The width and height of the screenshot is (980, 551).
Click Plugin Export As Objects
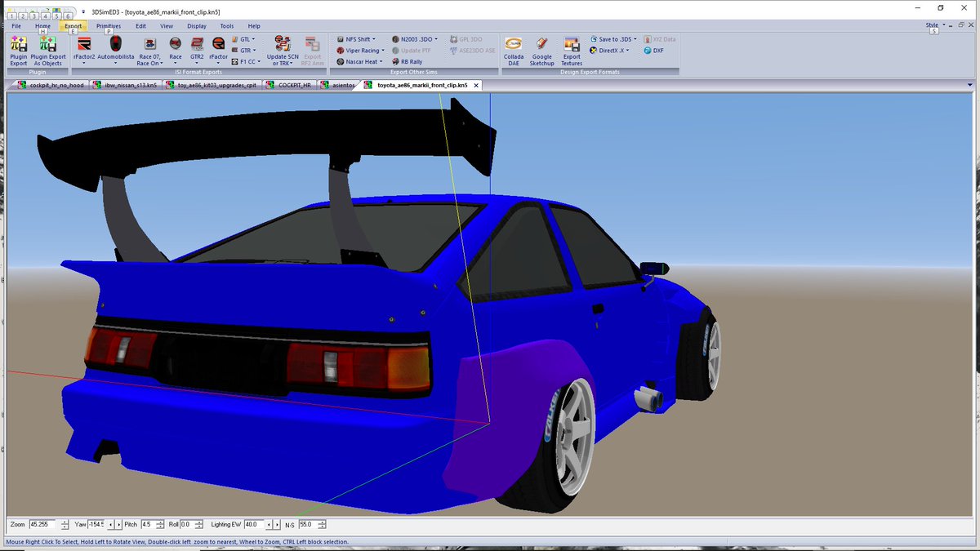48,51
